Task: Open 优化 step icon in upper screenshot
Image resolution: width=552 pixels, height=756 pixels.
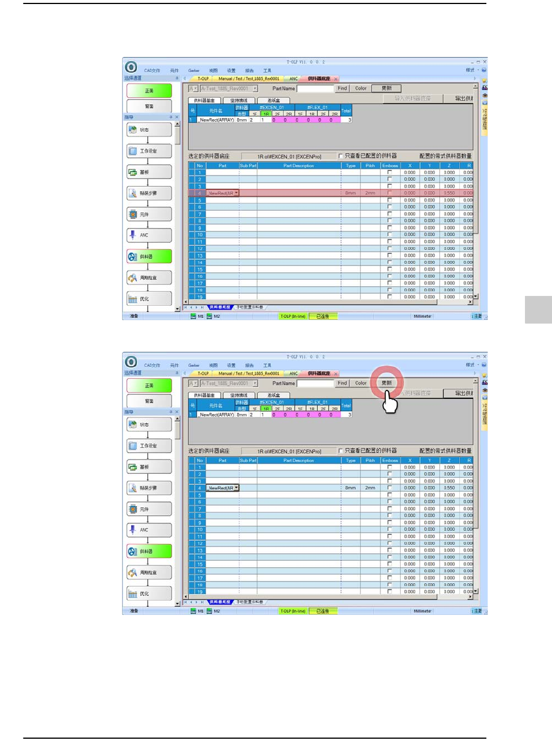Action: point(133,299)
